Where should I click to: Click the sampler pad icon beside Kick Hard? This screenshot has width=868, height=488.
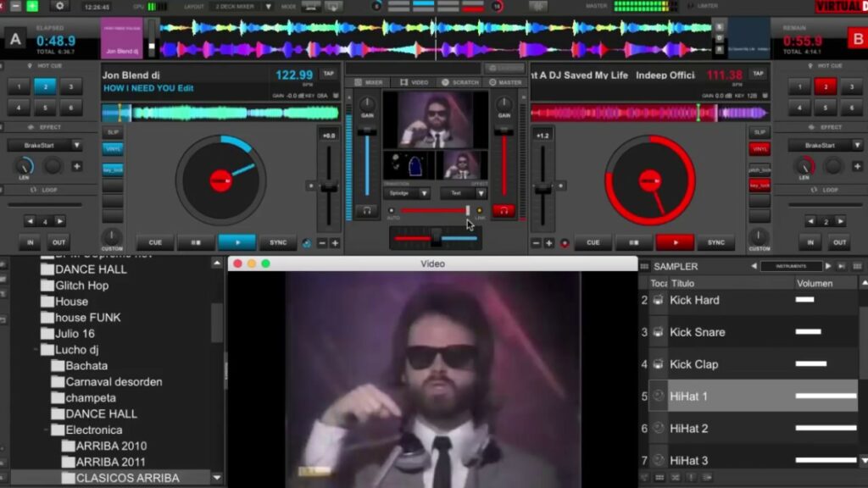point(658,300)
